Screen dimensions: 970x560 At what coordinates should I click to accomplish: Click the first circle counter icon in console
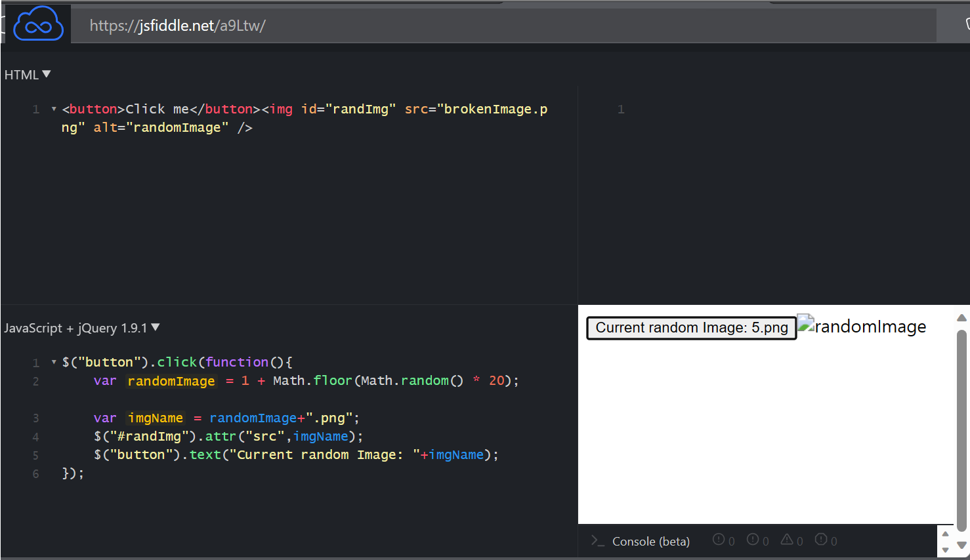tap(719, 540)
